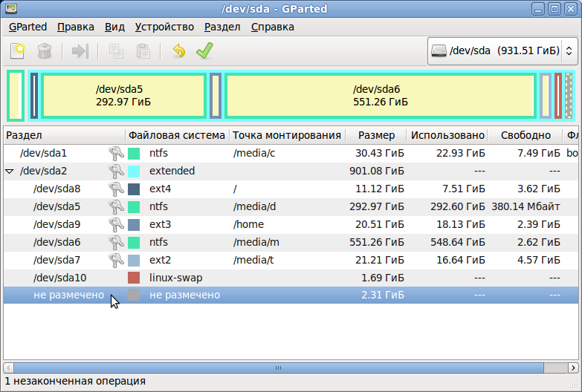Click the GParted window icon in title bar
The height and width of the screenshot is (392, 582).
[x=11, y=8]
